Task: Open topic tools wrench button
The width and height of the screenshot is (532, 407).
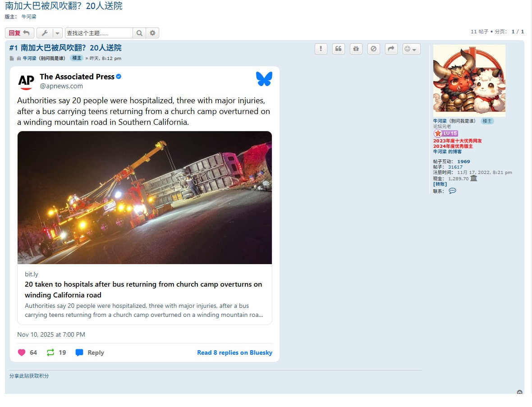Action: click(x=45, y=33)
